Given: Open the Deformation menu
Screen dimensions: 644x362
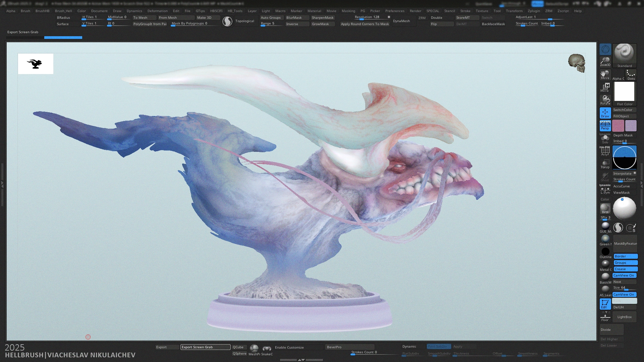Looking at the screenshot, I should (157, 11).
